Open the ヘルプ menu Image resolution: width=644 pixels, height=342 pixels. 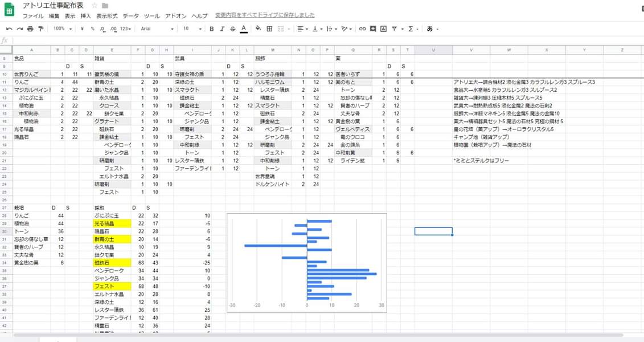199,16
